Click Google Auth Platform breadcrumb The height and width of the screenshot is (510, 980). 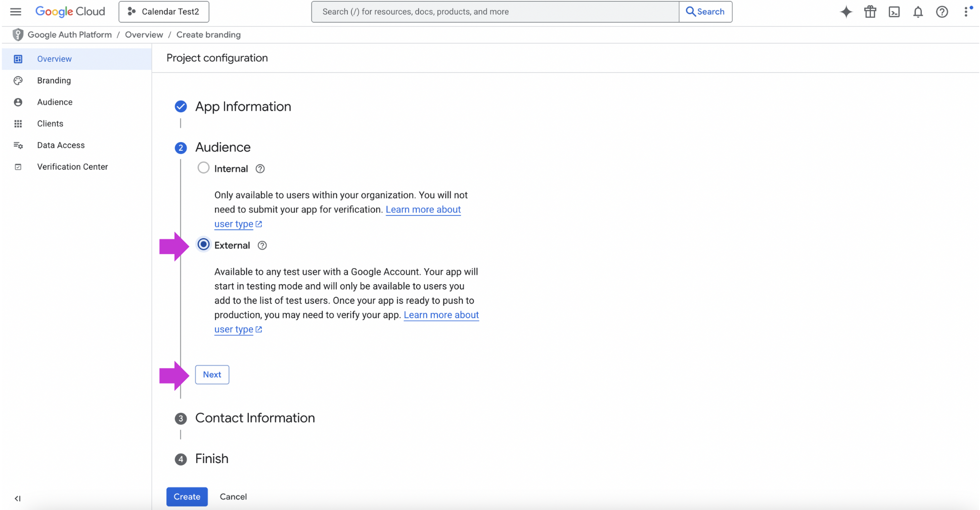click(x=70, y=34)
